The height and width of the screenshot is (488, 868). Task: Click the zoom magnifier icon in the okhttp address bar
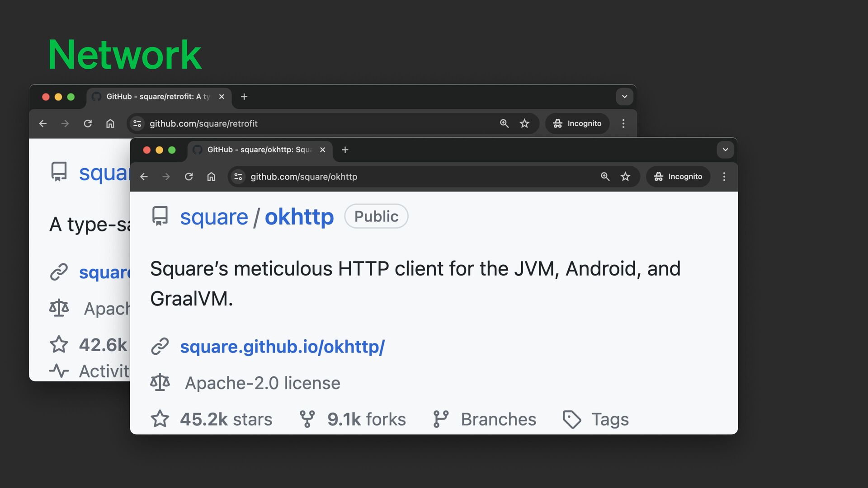coord(605,177)
